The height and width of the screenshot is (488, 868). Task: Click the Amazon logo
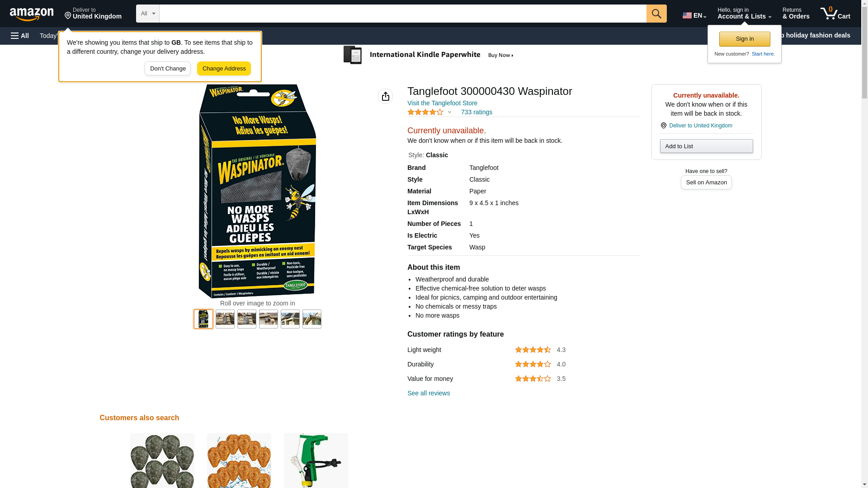coord(32,14)
